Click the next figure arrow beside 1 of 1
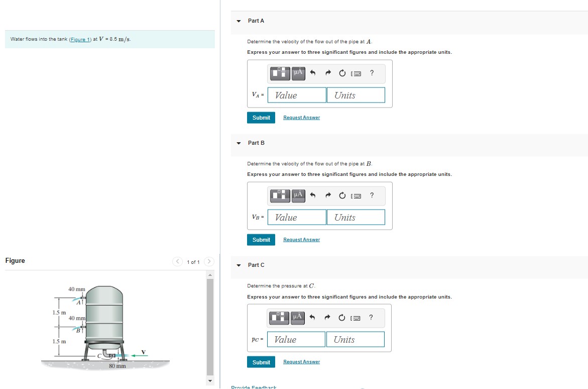 click(x=209, y=261)
